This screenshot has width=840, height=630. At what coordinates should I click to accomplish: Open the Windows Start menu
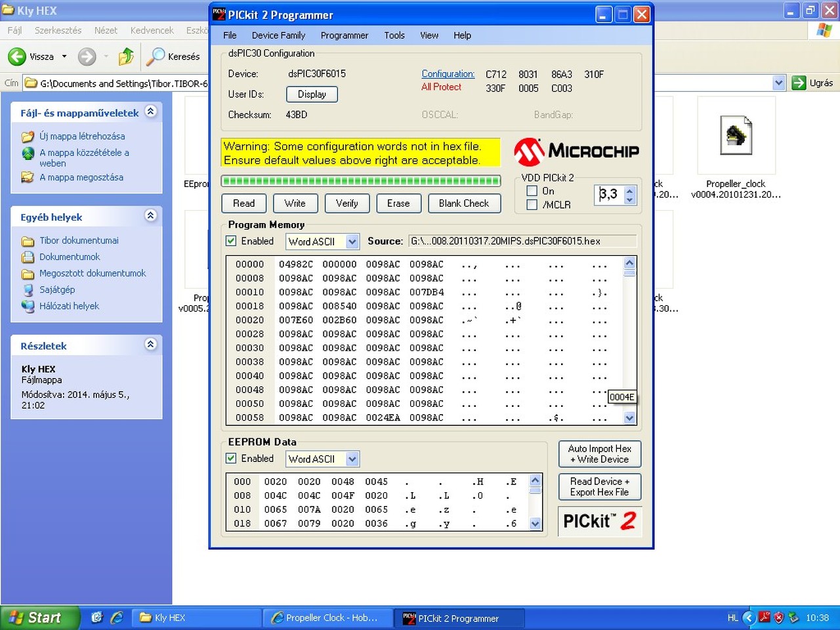[40, 618]
